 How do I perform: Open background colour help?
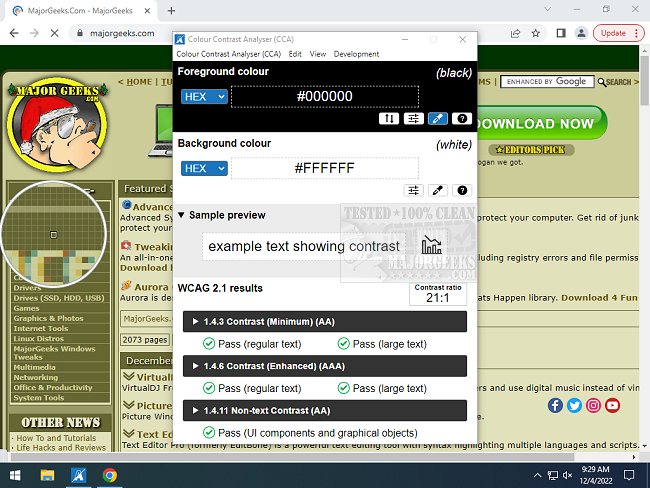pos(461,190)
